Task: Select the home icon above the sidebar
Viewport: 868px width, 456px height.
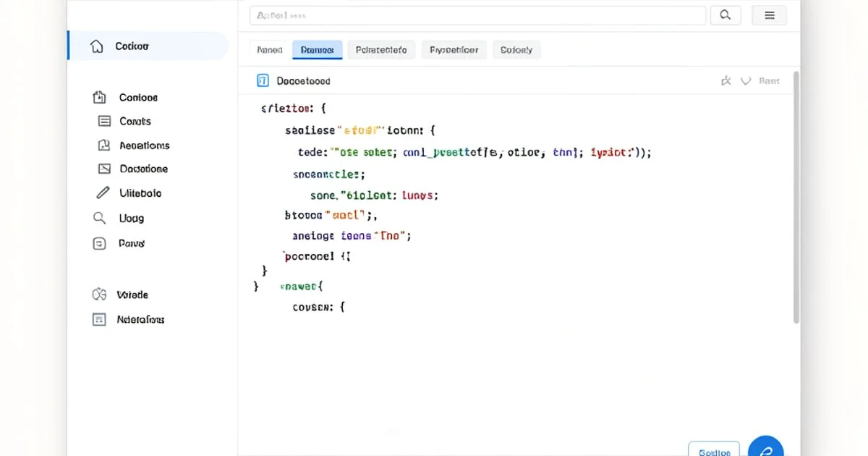Action: tap(98, 45)
